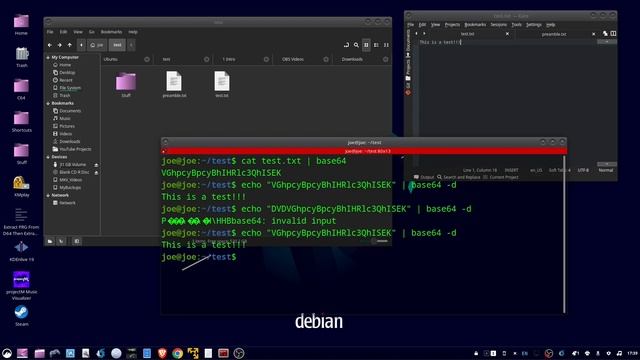Go up one folder in file manager
The height and width of the screenshot is (360, 640).
70,45
